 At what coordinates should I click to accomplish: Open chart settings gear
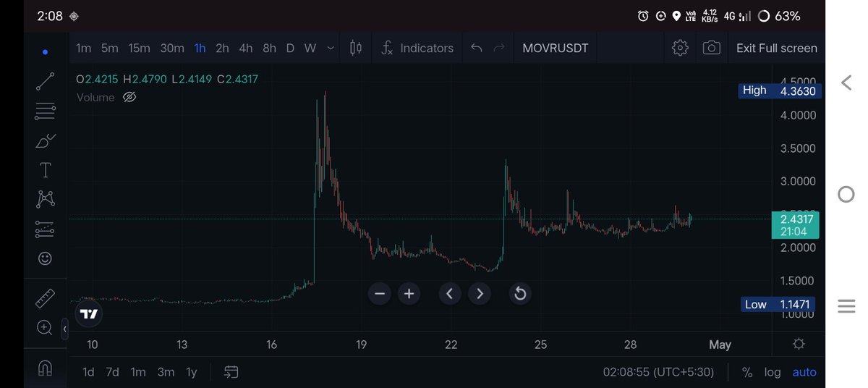coord(680,48)
